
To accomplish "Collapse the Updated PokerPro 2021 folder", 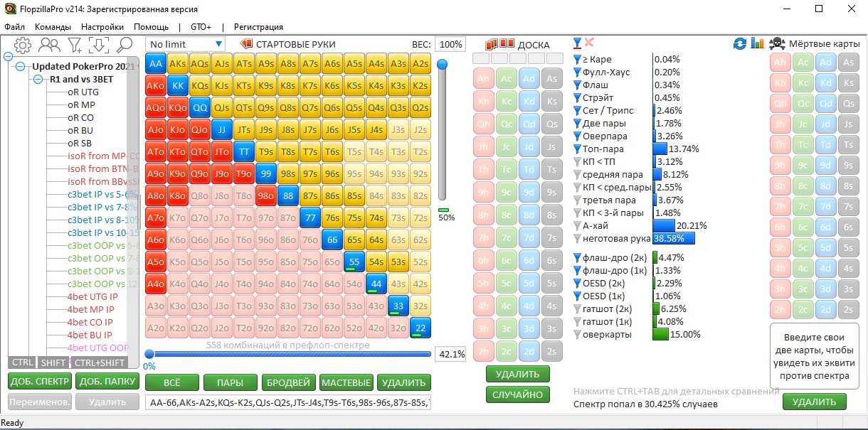I will click(20, 66).
